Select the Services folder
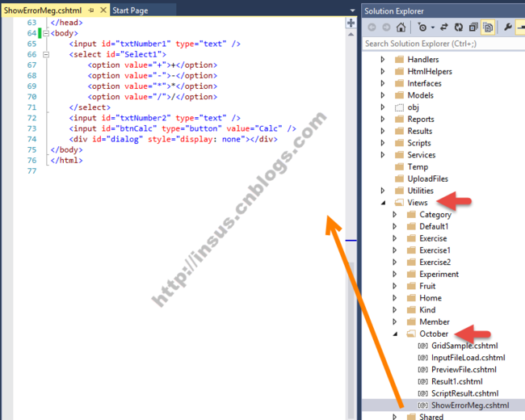The height and width of the screenshot is (420, 525). (x=421, y=155)
